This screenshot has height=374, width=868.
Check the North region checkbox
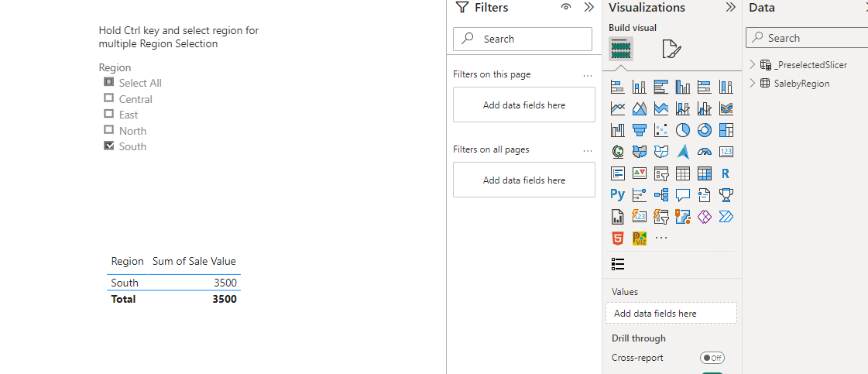[108, 129]
